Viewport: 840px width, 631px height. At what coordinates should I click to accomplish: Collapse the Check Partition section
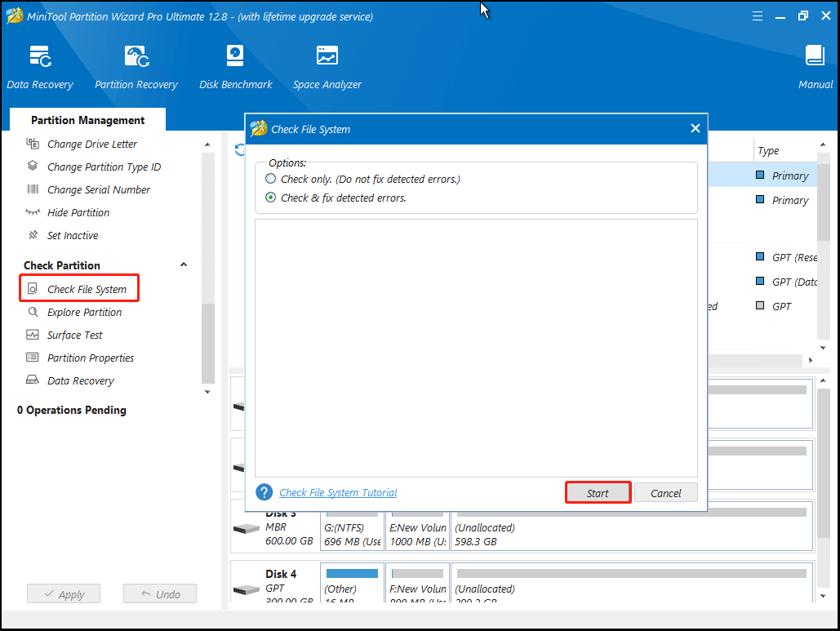click(183, 265)
